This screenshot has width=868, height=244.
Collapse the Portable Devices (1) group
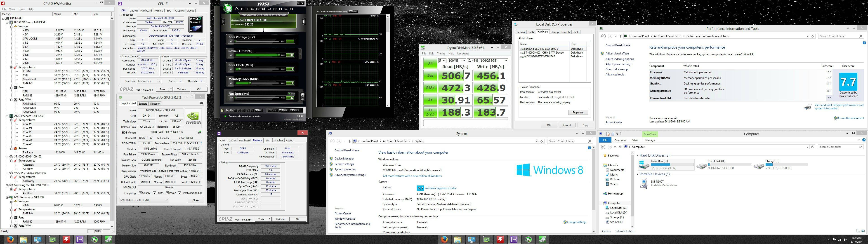637,174
